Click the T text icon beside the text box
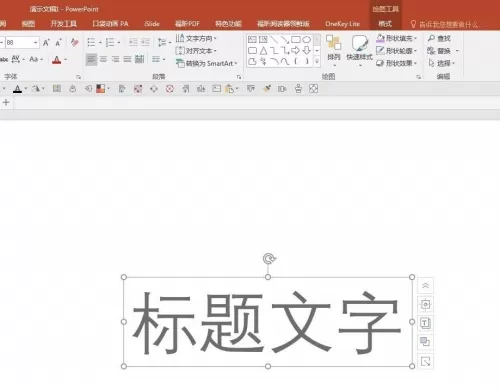500x390 pixels. 425,323
